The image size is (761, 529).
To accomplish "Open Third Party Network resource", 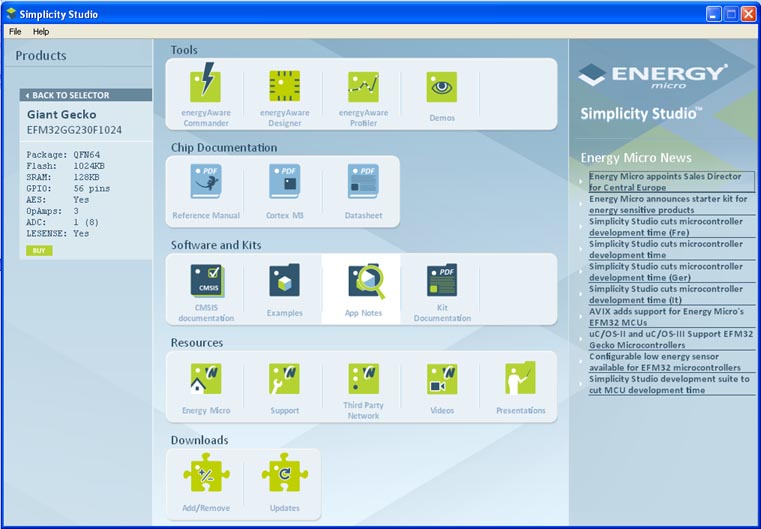I will tap(363, 391).
